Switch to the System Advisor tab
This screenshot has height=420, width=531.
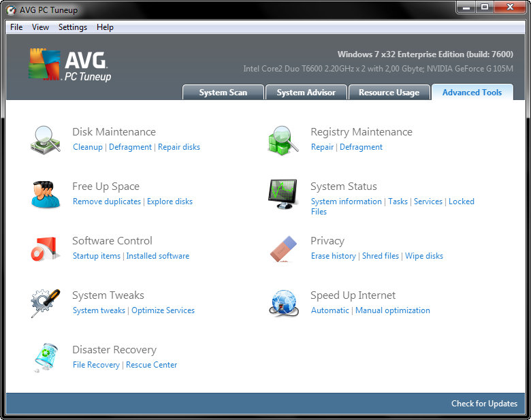click(x=306, y=92)
